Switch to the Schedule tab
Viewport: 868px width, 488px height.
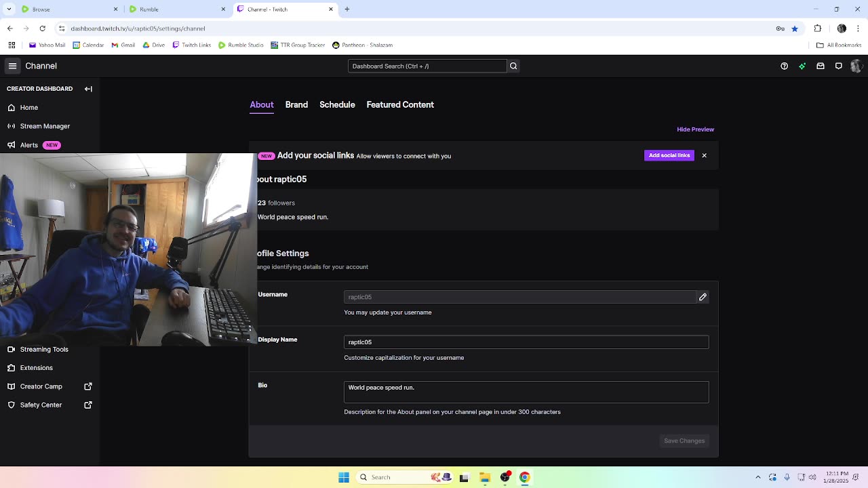coord(337,105)
